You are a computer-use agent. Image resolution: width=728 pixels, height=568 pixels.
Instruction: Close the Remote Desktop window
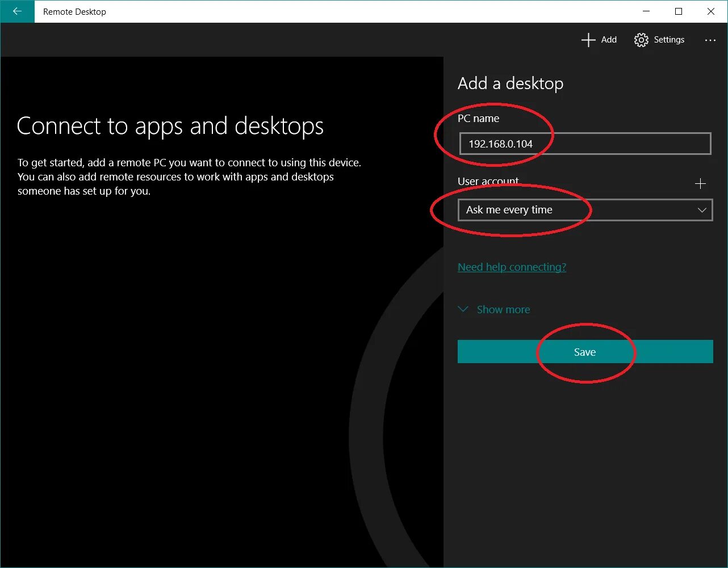pyautogui.click(x=711, y=11)
